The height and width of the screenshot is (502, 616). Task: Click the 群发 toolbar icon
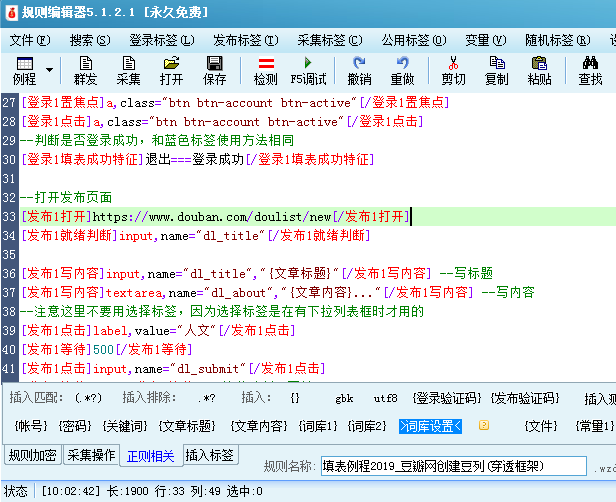85,71
